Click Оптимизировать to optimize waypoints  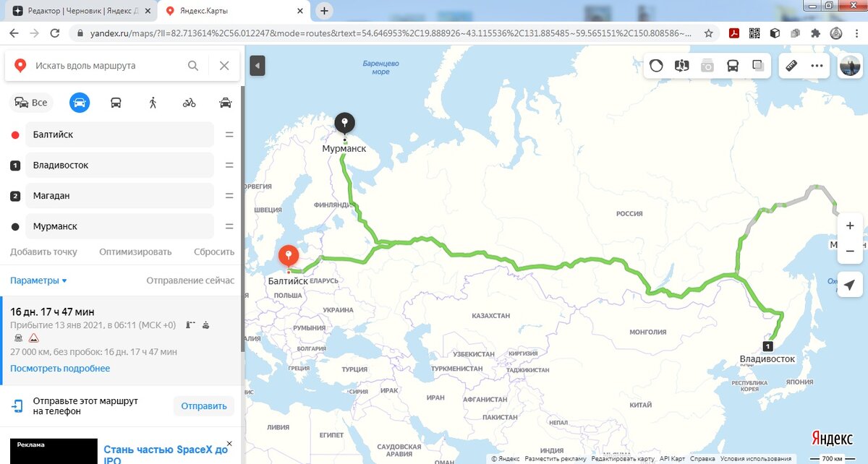[135, 252]
